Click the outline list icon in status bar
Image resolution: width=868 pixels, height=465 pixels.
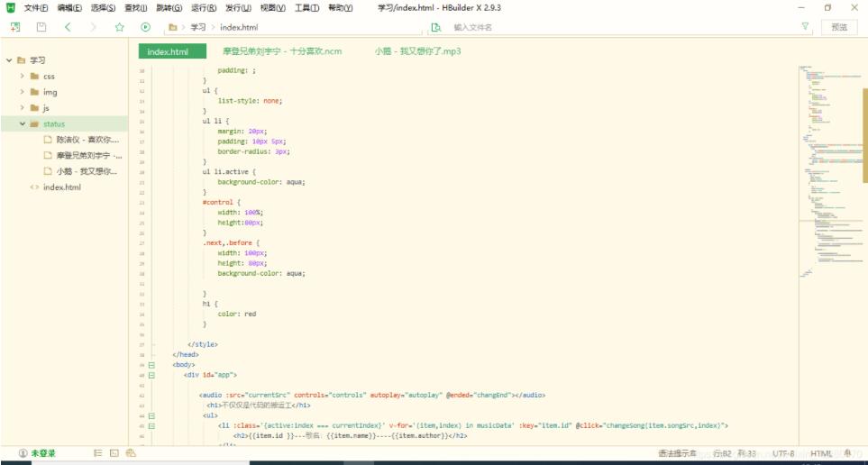[x=98, y=453]
